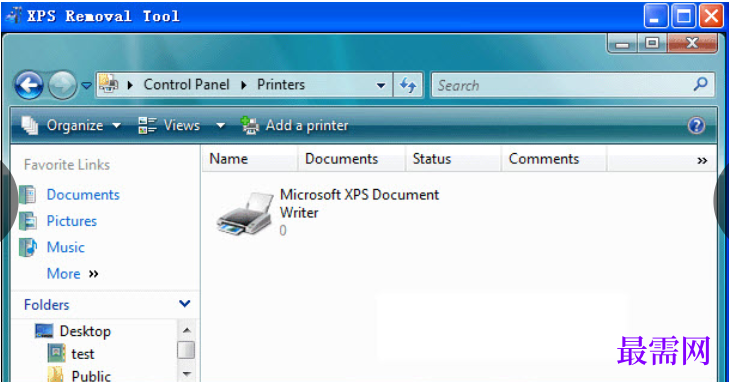The height and width of the screenshot is (382, 729).
Task: Collapse the Folders pane chevron
Action: (185, 304)
